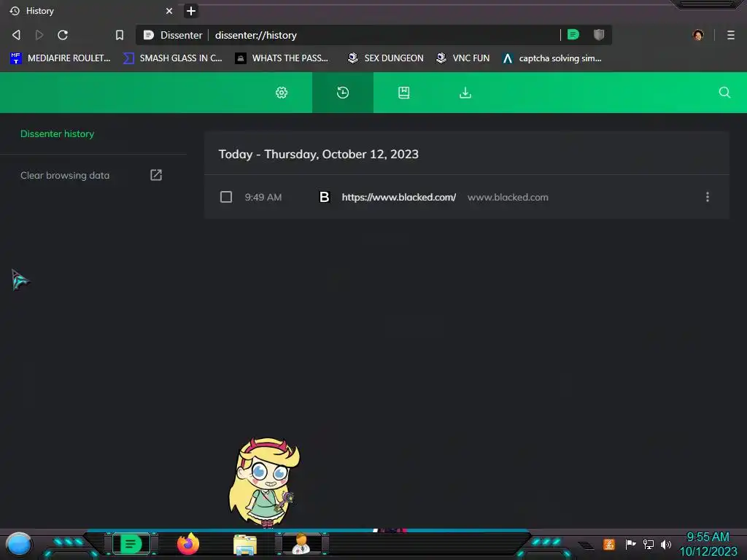Click the volume speaker tray icon
Viewport: 747px width, 560px height.
click(666, 544)
